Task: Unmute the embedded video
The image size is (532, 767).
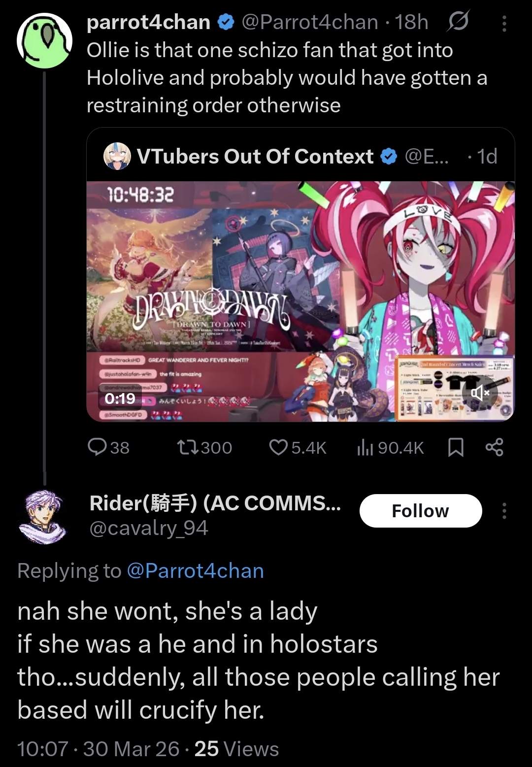Action: pos(480,393)
